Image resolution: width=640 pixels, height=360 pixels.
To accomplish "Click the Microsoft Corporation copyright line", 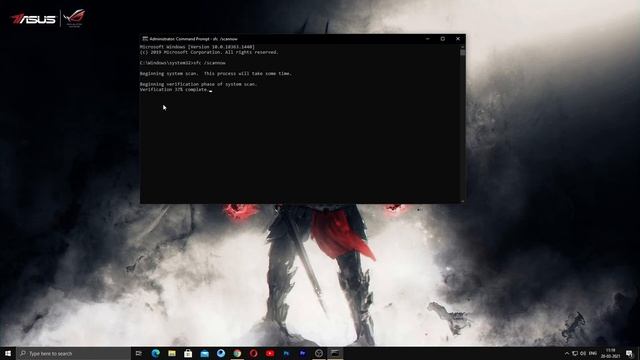I will click(x=209, y=52).
